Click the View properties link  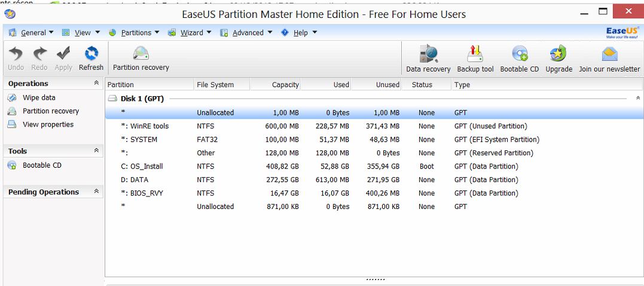point(48,124)
